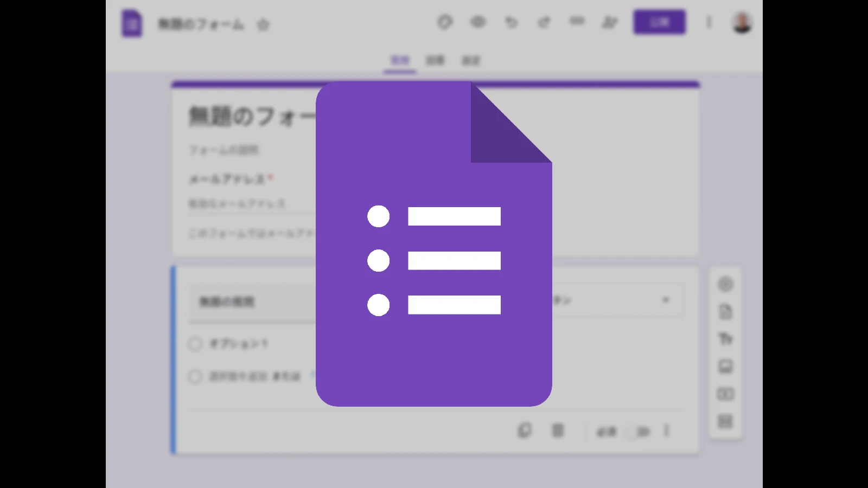Toggle the Required switch
The height and width of the screenshot is (488, 868).
tap(638, 432)
